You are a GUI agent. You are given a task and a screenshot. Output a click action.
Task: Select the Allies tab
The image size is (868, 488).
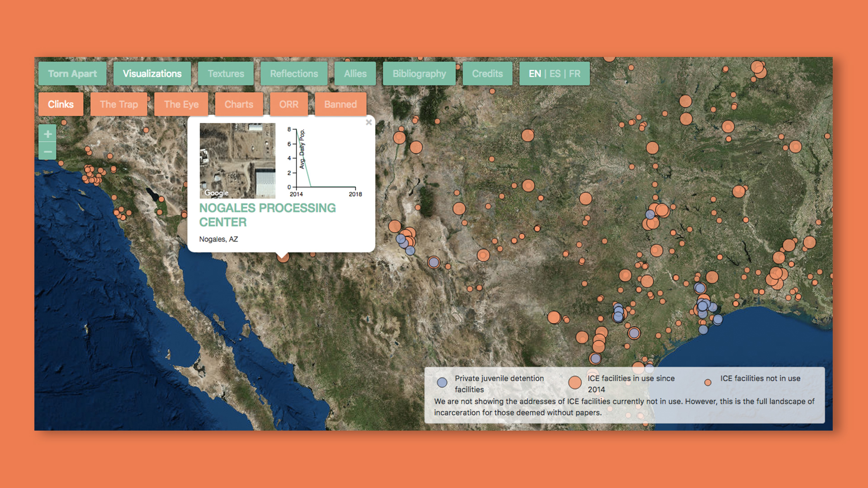[355, 74]
